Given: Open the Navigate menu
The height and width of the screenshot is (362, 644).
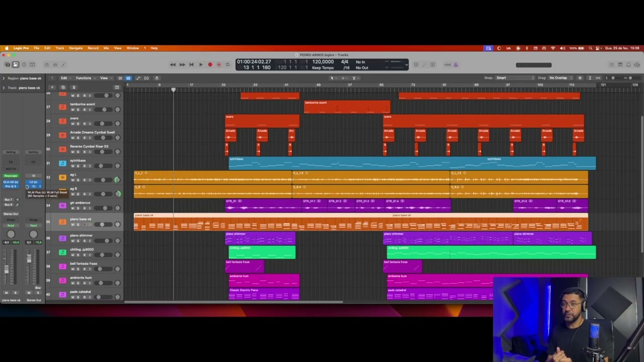Looking at the screenshot, I should [76, 48].
